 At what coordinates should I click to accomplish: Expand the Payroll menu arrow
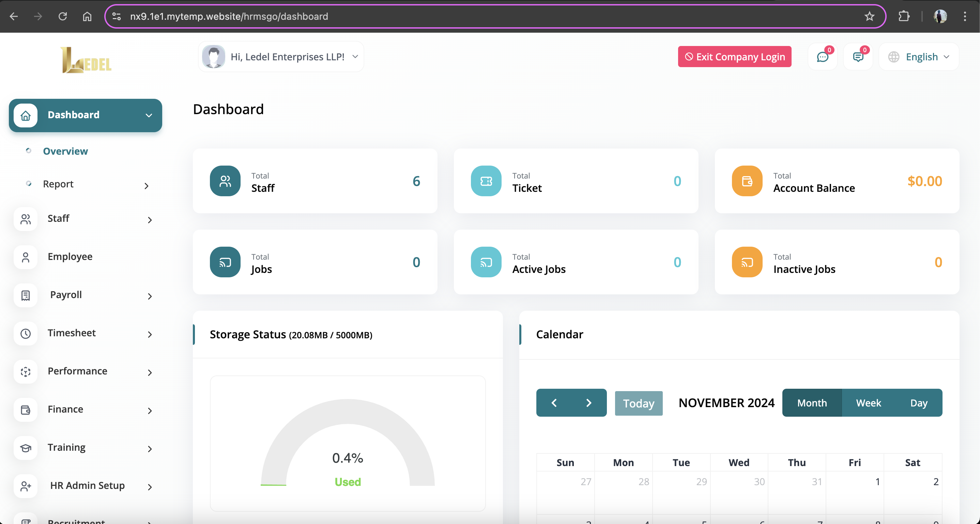(x=150, y=296)
